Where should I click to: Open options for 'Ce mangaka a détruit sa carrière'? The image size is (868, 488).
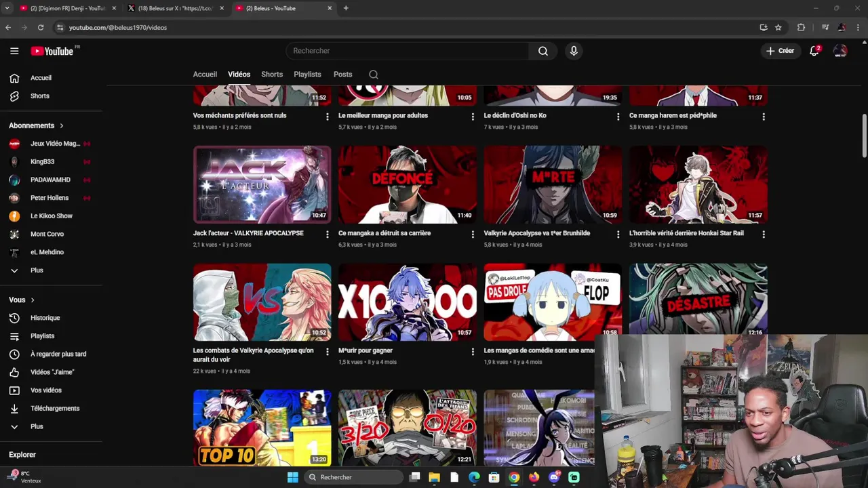[473, 235]
